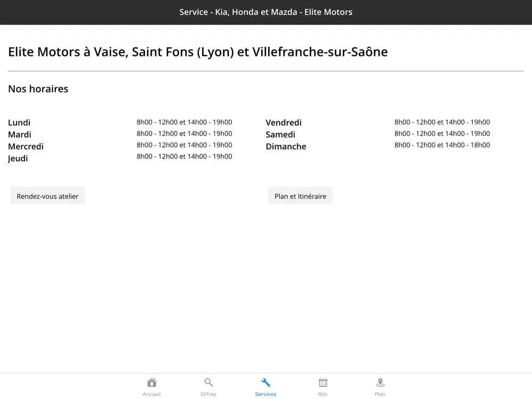Viewport: 532px width, 399px height.
Task: Click Dimanche hours ending at 18h00
Action: point(442,145)
